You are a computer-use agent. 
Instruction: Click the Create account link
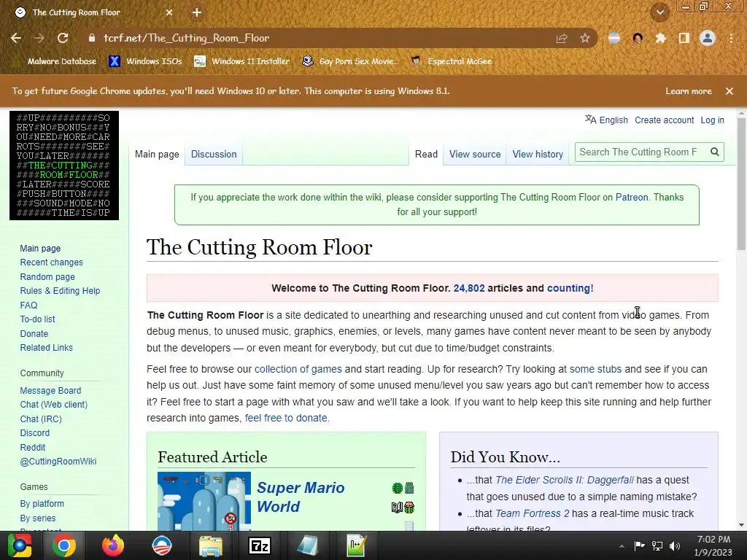[x=664, y=120]
